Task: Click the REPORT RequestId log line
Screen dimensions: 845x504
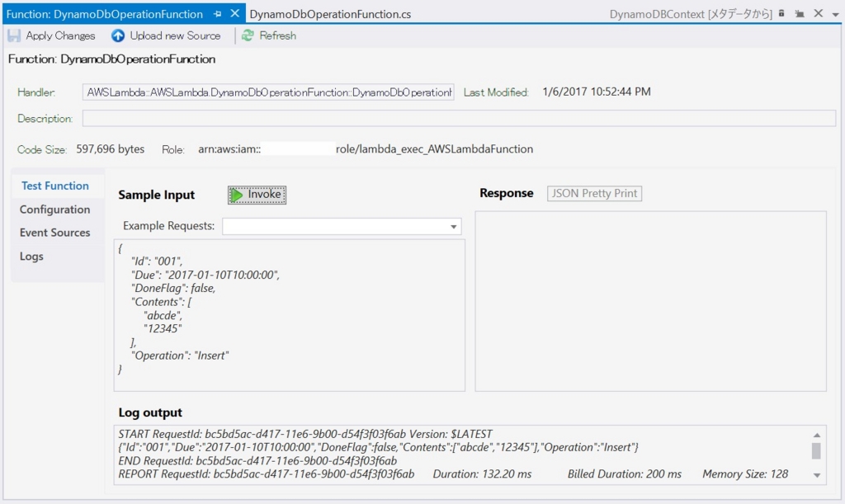Action: (x=453, y=474)
